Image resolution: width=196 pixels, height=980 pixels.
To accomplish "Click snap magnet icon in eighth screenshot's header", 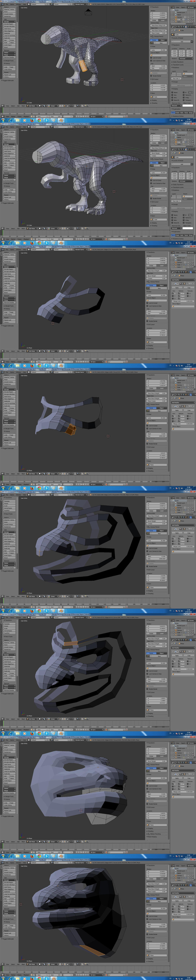I will [75, 964].
